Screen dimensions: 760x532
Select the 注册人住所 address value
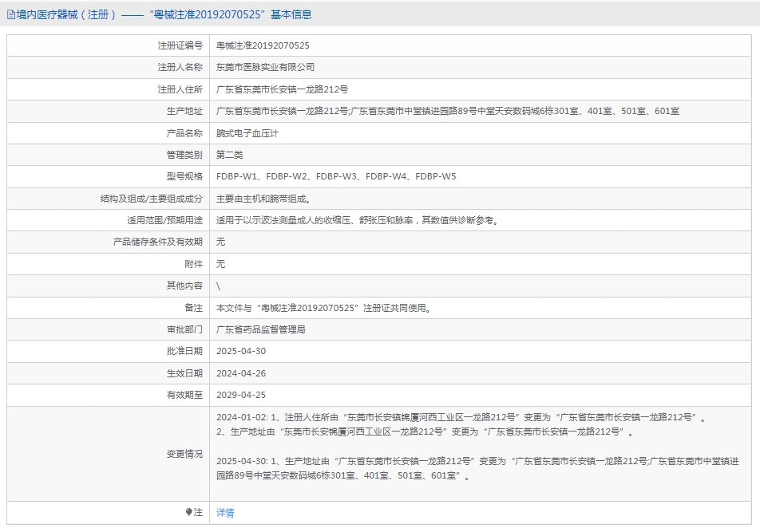point(282,89)
